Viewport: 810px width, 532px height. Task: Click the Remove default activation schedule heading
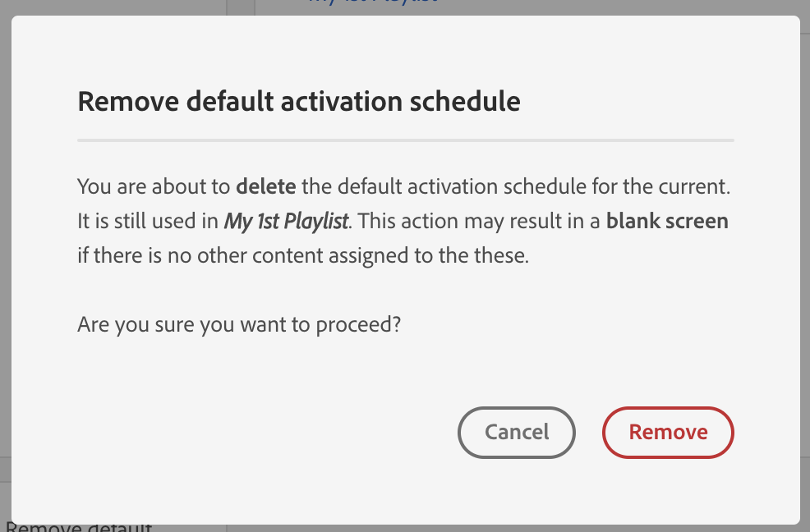[x=298, y=101]
